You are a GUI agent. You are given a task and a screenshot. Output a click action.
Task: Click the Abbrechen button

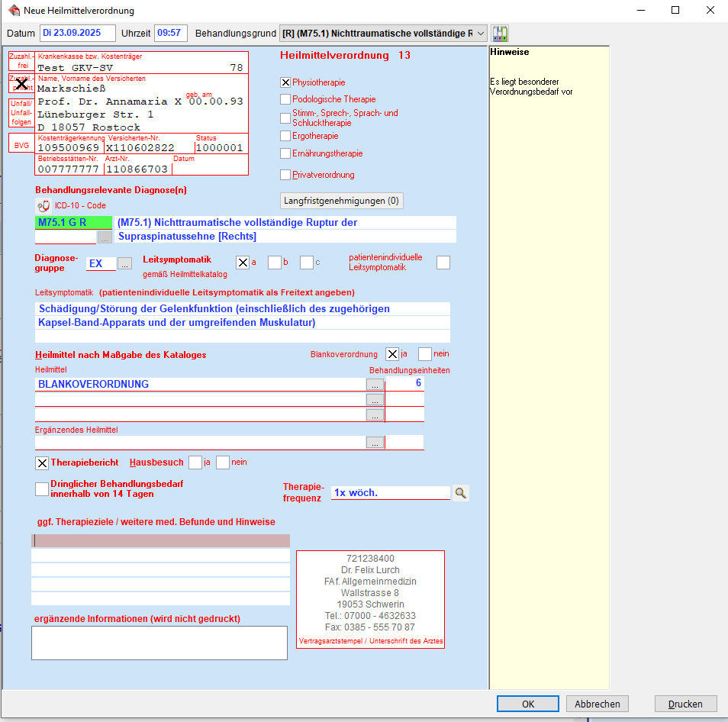[x=598, y=704]
